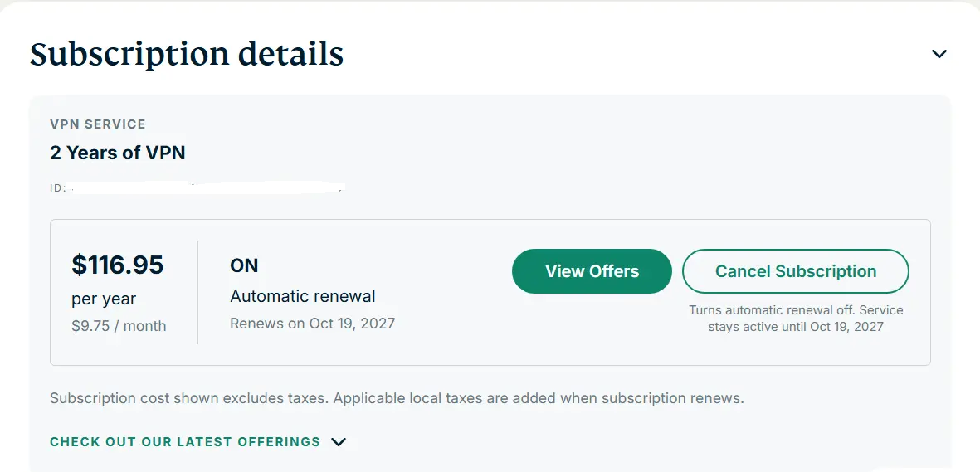Image resolution: width=980 pixels, height=472 pixels.
Task: Collapse the Subscription details section chevron
Action: coord(939,54)
